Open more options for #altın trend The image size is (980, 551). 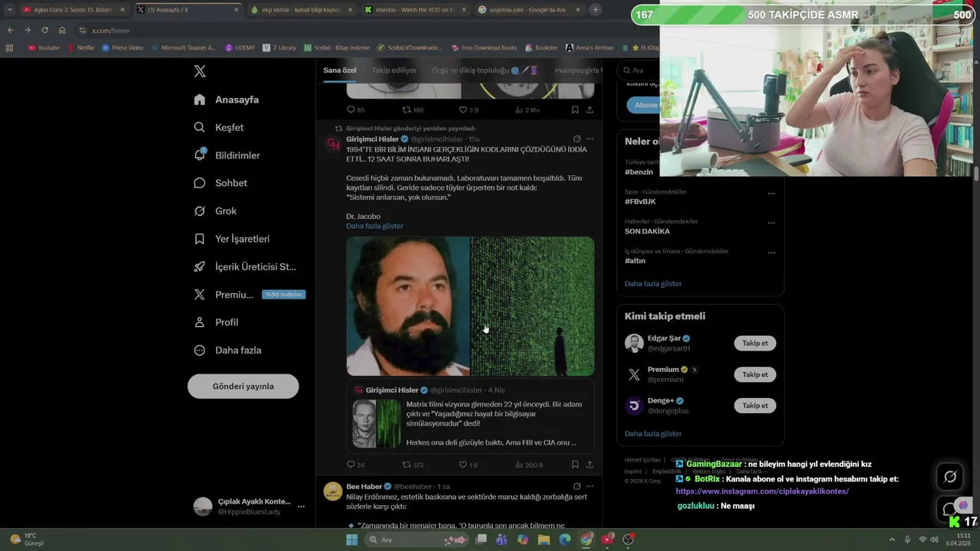(772, 253)
